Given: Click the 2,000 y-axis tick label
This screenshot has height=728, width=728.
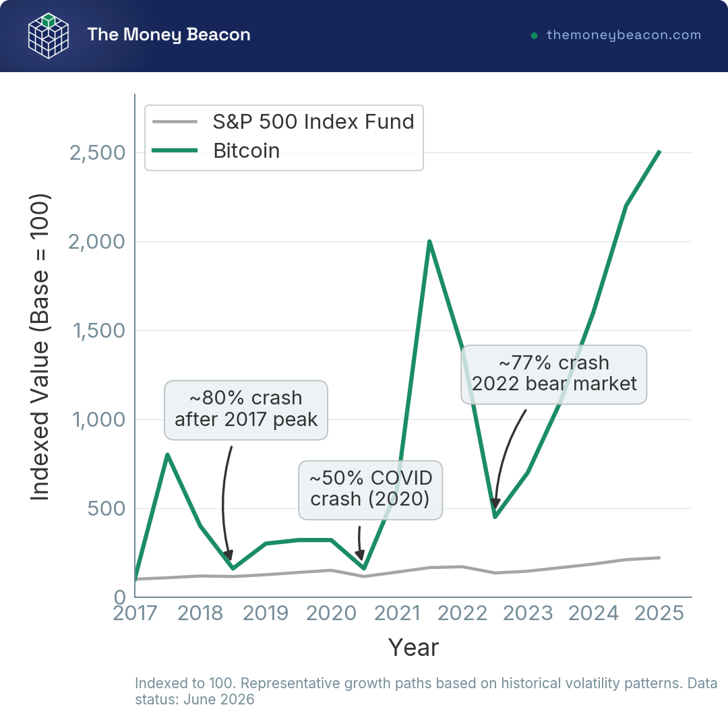Looking at the screenshot, I should click(97, 242).
